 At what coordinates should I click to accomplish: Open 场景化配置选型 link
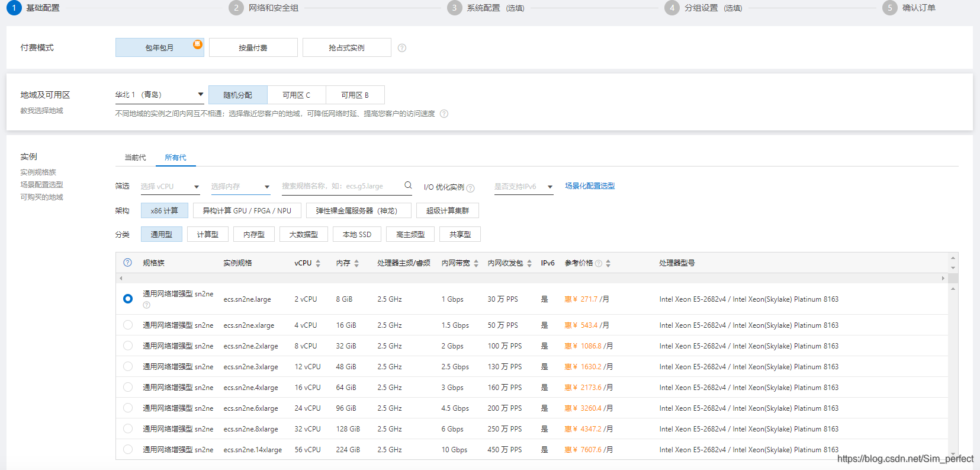click(x=590, y=186)
